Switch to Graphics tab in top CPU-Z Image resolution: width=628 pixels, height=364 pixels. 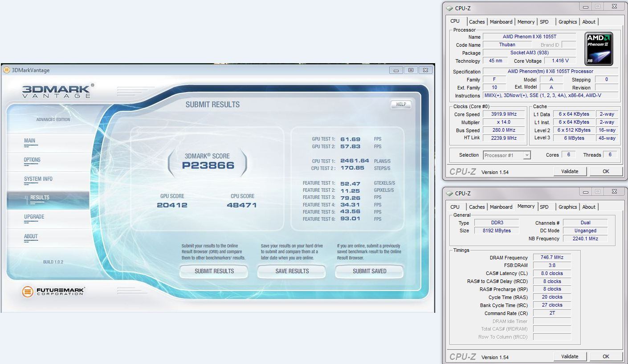568,22
